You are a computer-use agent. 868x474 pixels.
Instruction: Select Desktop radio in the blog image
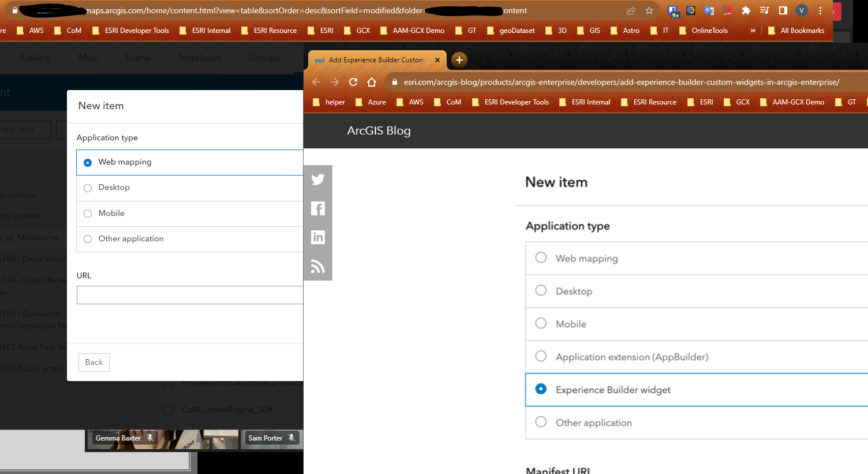(541, 290)
